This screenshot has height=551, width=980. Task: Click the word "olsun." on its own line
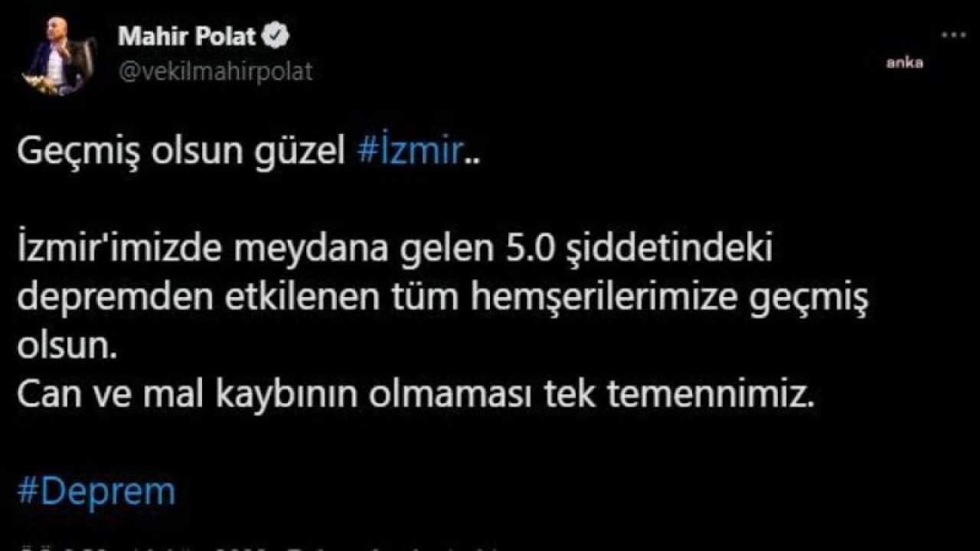click(x=66, y=346)
